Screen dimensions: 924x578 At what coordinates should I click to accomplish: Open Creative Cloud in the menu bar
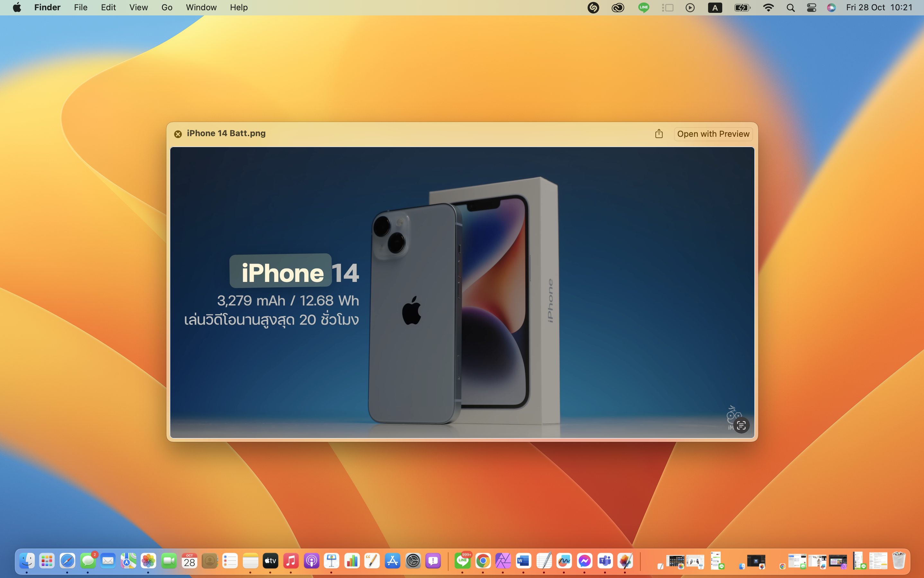point(617,8)
